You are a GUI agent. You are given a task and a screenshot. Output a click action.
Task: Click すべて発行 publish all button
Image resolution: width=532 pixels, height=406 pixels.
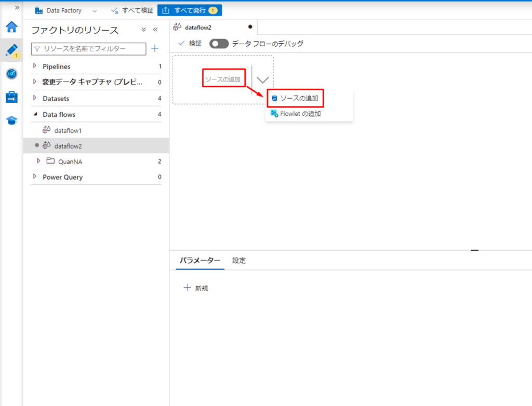pos(190,10)
